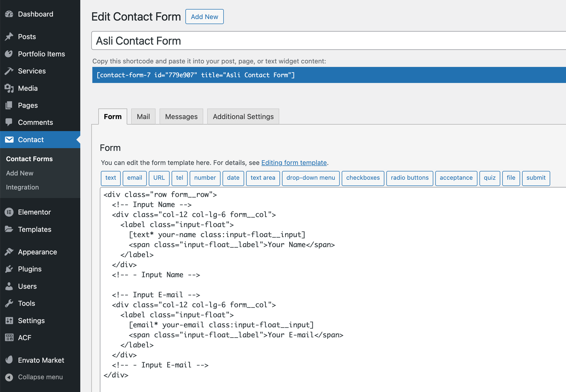Collapse the admin sidebar menu
This screenshot has width=566, height=392.
click(35, 377)
